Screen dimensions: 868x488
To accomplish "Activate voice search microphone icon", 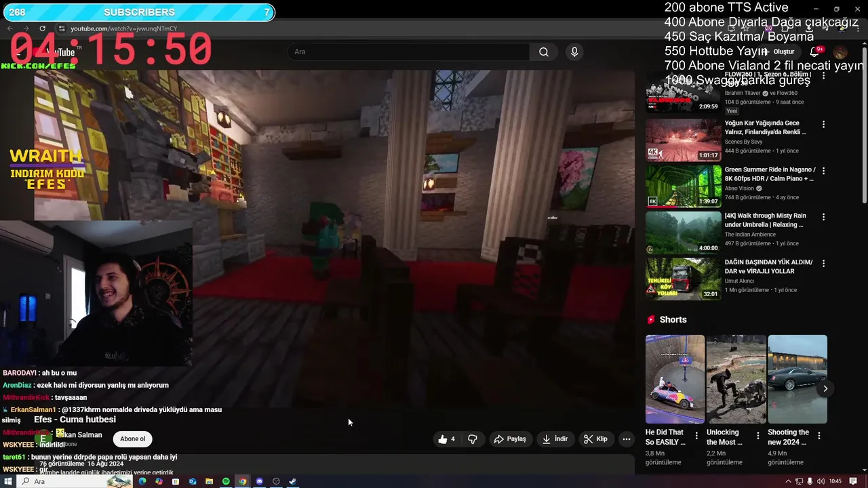I will 574,52.
